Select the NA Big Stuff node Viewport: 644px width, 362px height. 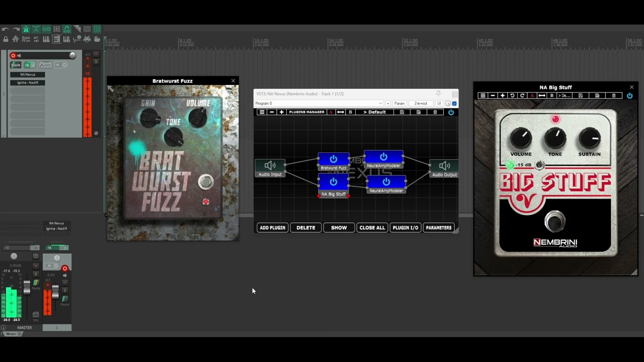333,186
